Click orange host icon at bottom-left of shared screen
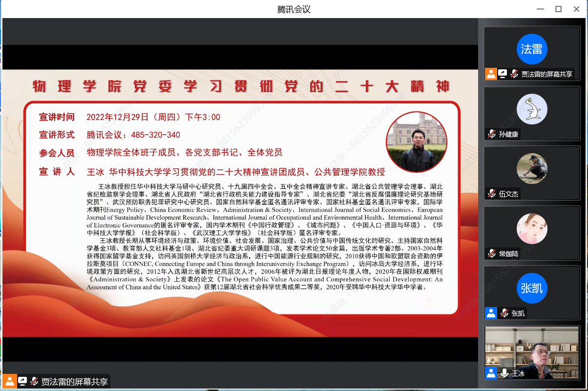Screen dimensions: 588x391 (x=10, y=381)
